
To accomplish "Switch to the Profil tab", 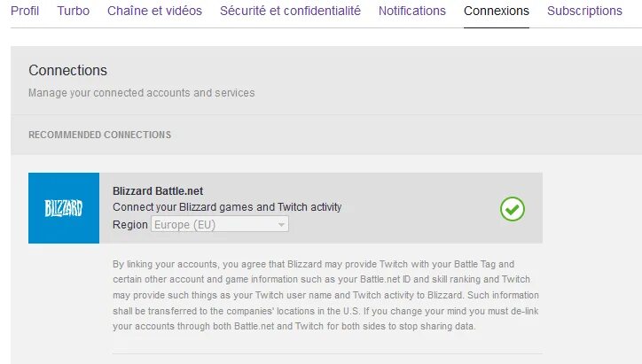I will 25,11.
